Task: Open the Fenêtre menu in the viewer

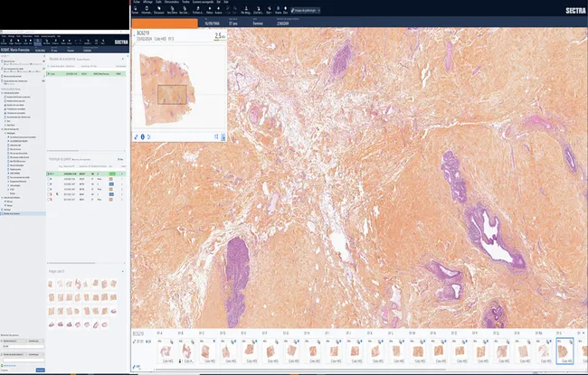Action: (186, 2)
